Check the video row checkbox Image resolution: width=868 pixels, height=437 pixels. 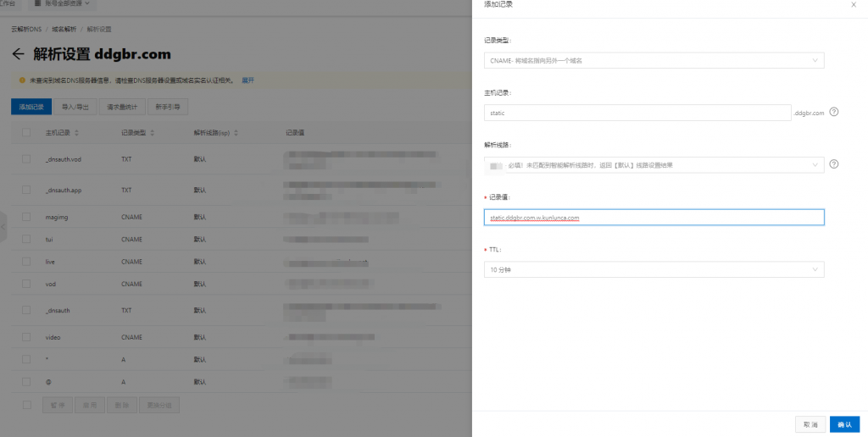click(x=26, y=337)
